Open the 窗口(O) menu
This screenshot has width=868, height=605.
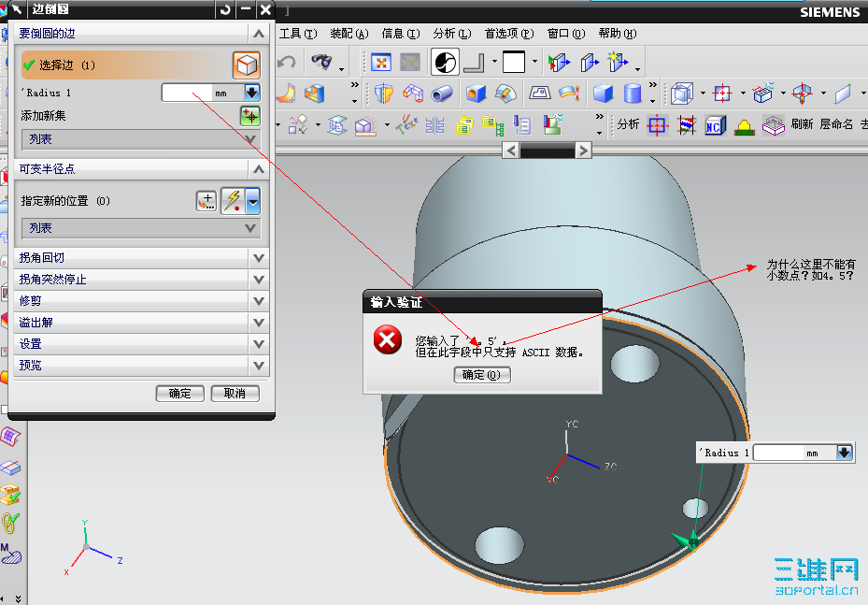pos(566,34)
